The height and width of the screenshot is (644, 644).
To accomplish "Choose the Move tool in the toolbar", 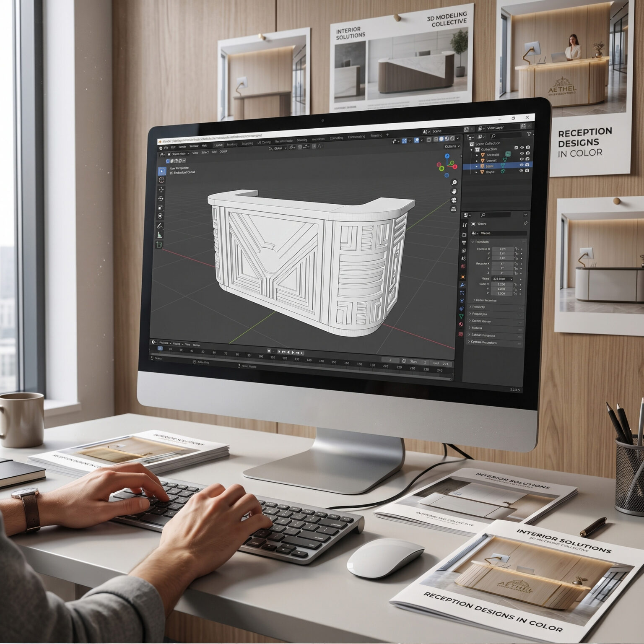I will (x=161, y=190).
